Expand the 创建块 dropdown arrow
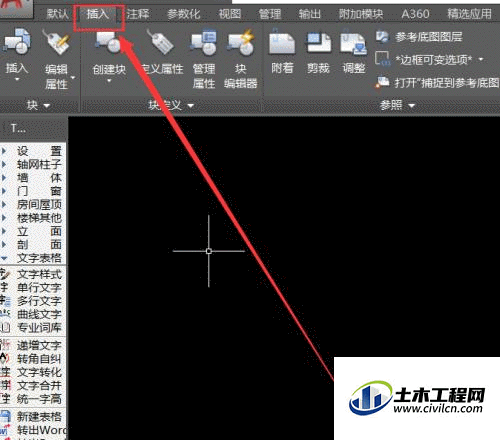This screenshot has width=500, height=440. 109,80
